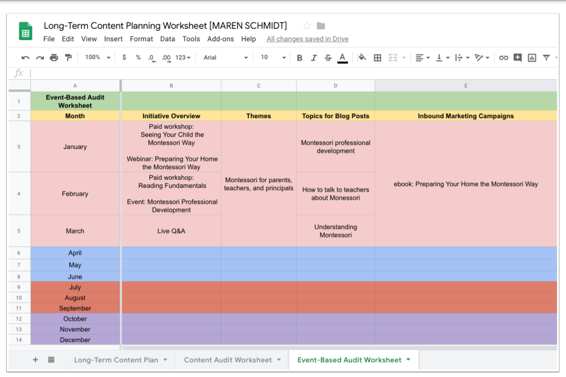
Task: Expand the font size dropdown
Action: coord(273,57)
